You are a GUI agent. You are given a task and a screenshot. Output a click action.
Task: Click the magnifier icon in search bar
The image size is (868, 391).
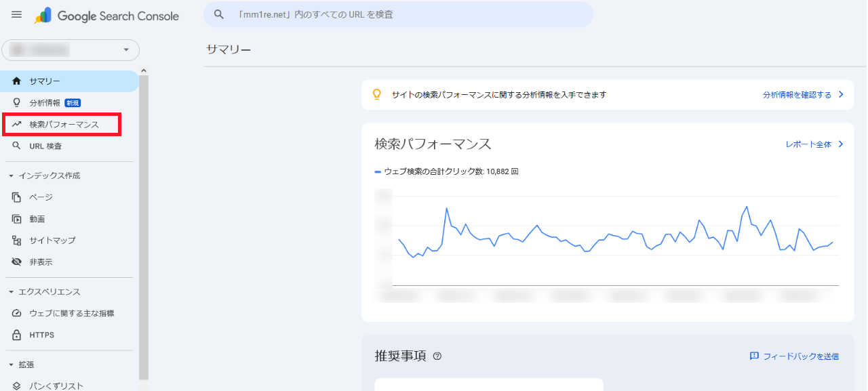[x=218, y=14]
